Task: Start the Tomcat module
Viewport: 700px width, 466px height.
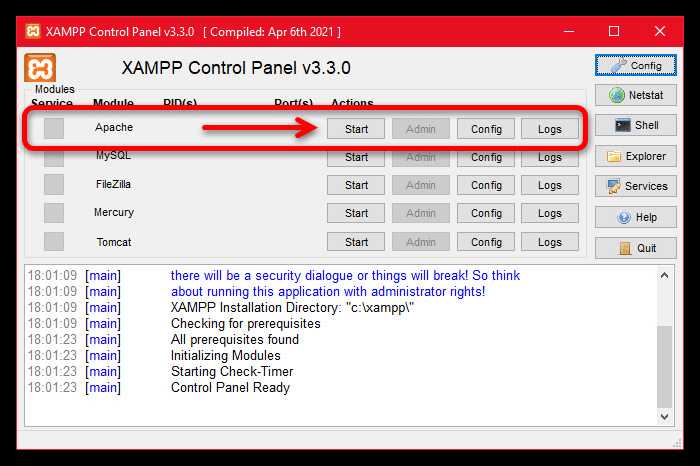Action: tap(356, 242)
